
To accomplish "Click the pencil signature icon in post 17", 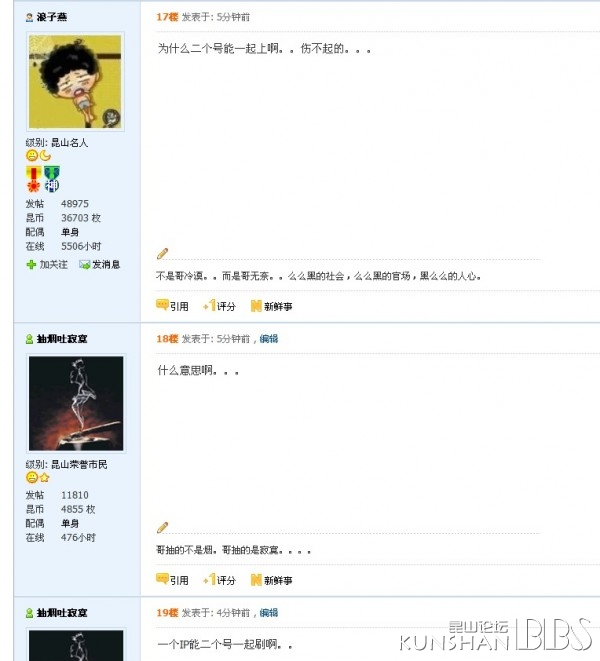I will click(x=162, y=253).
